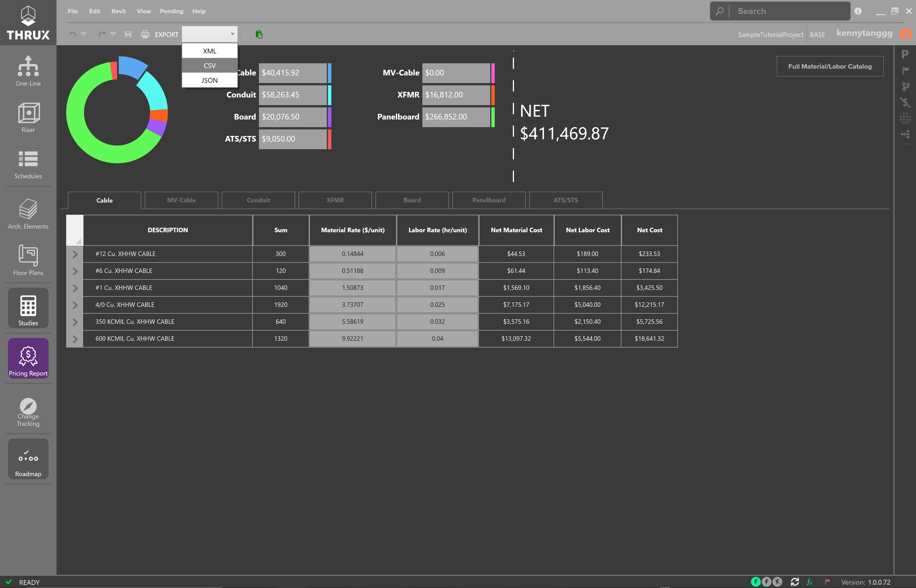The height and width of the screenshot is (588, 916).
Task: Save the project with floppy icon
Action: [128, 34]
